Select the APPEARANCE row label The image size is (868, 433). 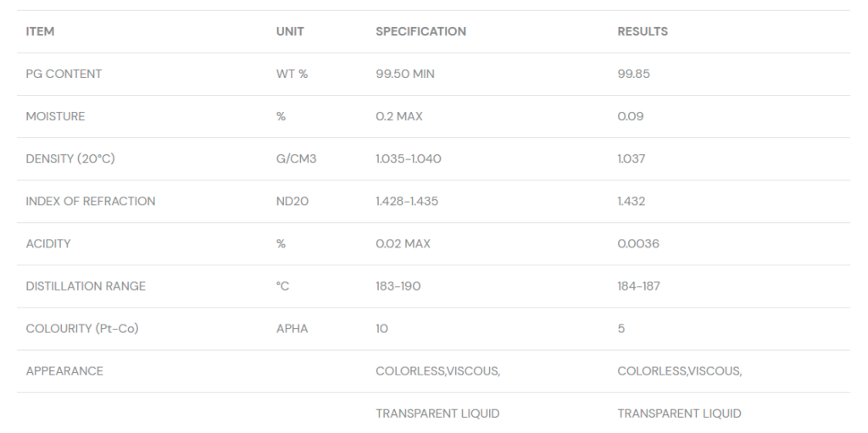tap(64, 370)
